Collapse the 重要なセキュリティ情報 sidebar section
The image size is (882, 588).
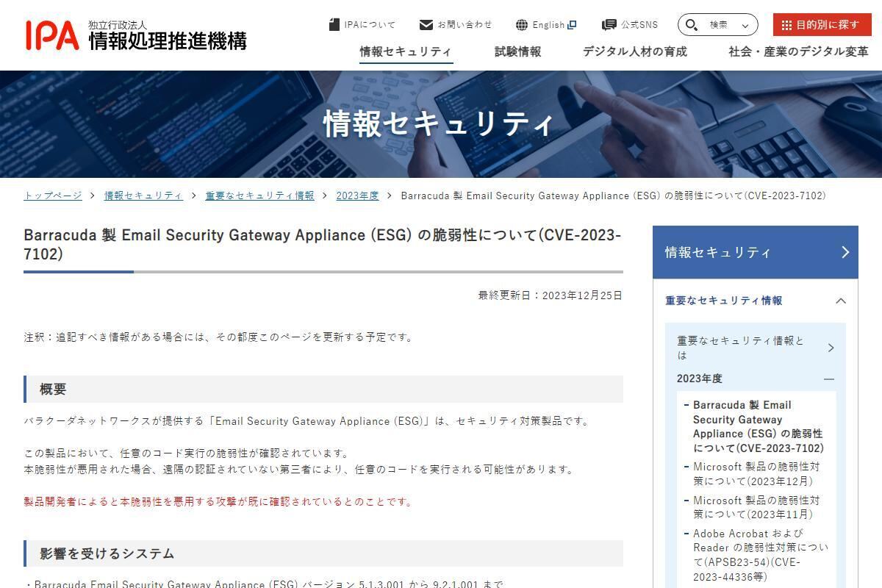(x=841, y=301)
